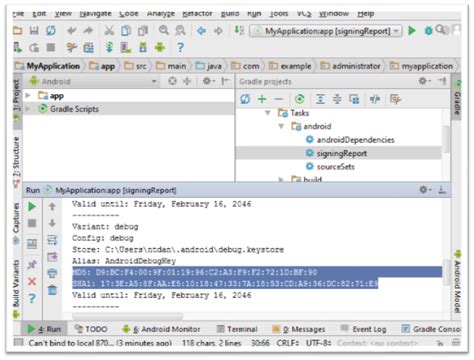This screenshot has width=474, height=360.
Task: Click the Copy icon in toolbar
Action: [126, 31]
